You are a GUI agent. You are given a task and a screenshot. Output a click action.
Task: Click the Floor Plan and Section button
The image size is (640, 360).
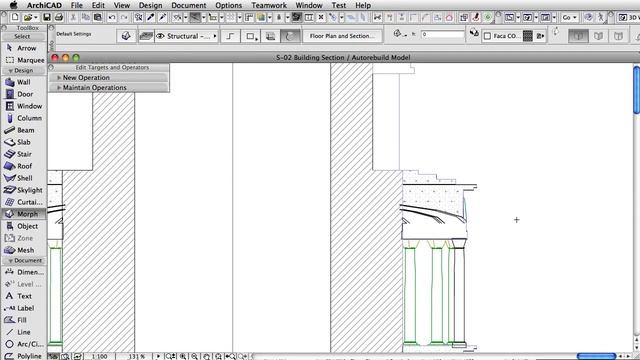(x=342, y=36)
